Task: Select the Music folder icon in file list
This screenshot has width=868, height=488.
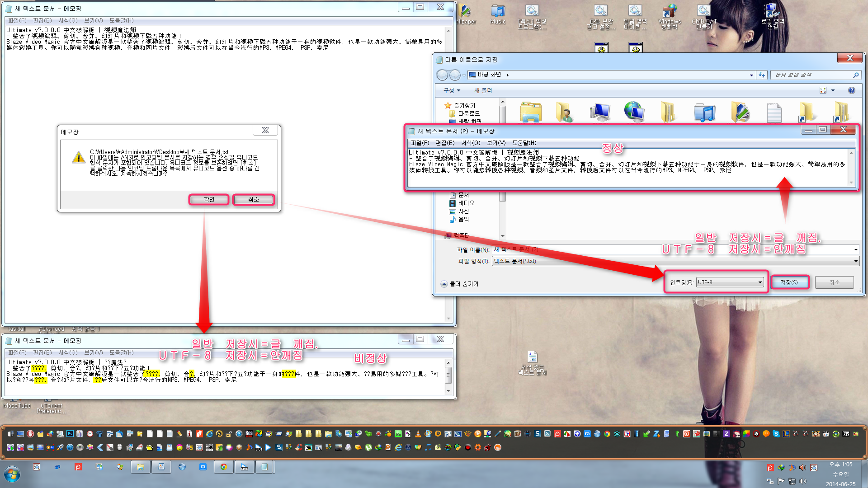Action: (704, 112)
